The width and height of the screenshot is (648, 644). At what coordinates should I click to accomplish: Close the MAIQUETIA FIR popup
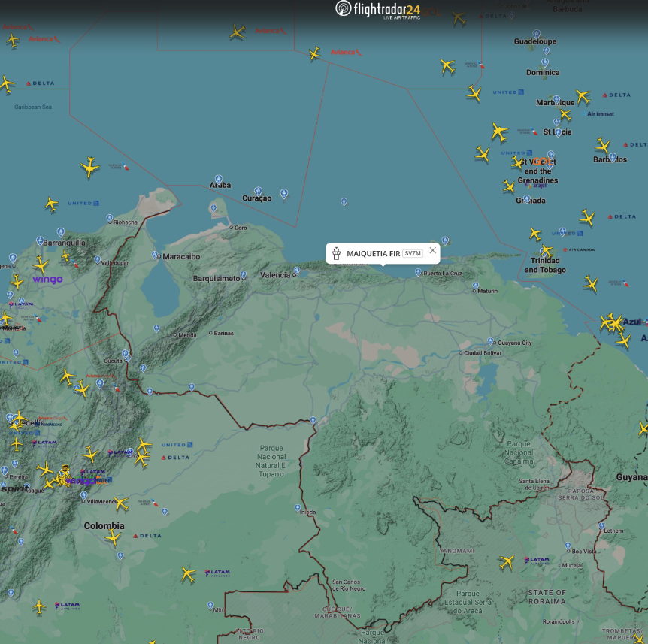pos(432,250)
